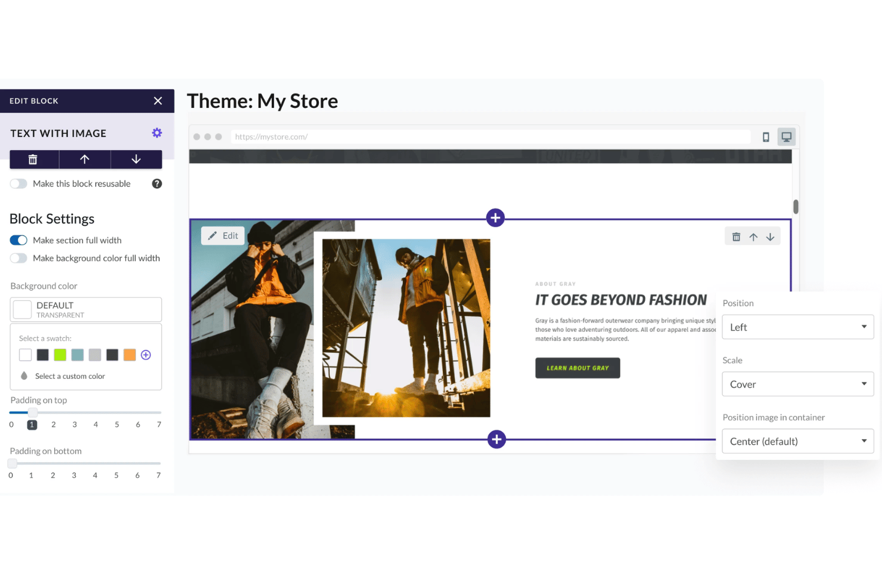Add a new swatch with plus icon
The width and height of the screenshot is (882, 588).
[x=146, y=355]
